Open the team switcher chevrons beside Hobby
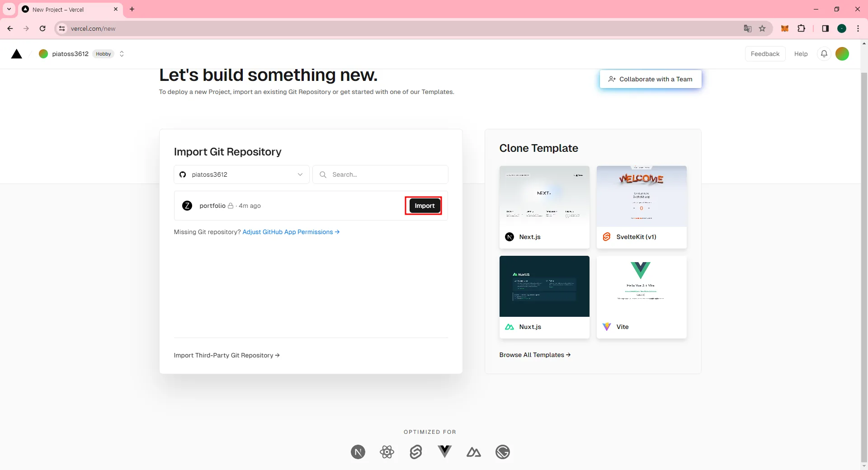 (x=122, y=54)
